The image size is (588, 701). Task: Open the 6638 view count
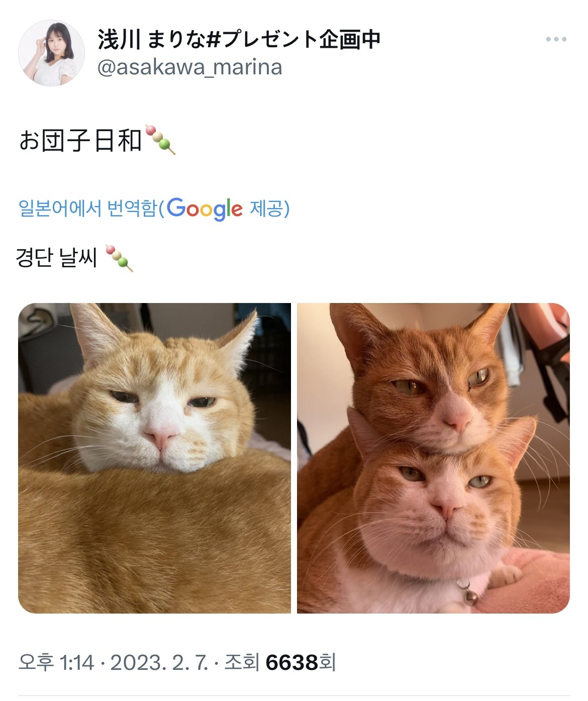tap(292, 662)
